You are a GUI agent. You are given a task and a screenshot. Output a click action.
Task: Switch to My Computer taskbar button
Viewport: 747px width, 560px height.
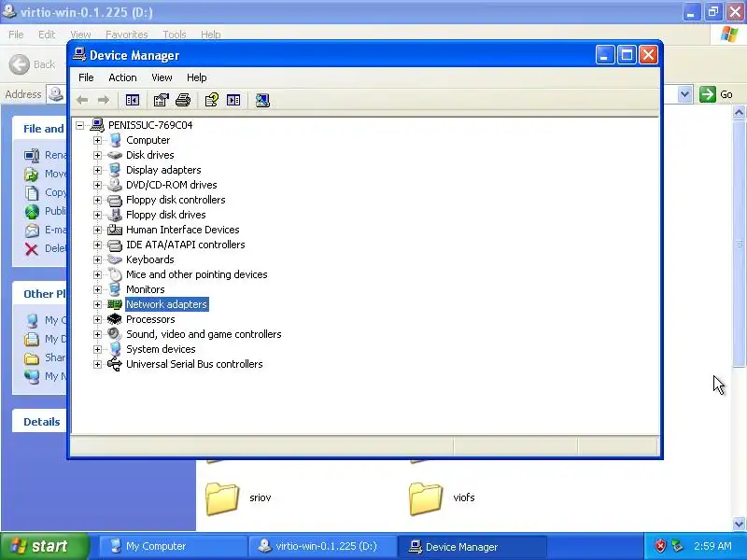(173, 546)
